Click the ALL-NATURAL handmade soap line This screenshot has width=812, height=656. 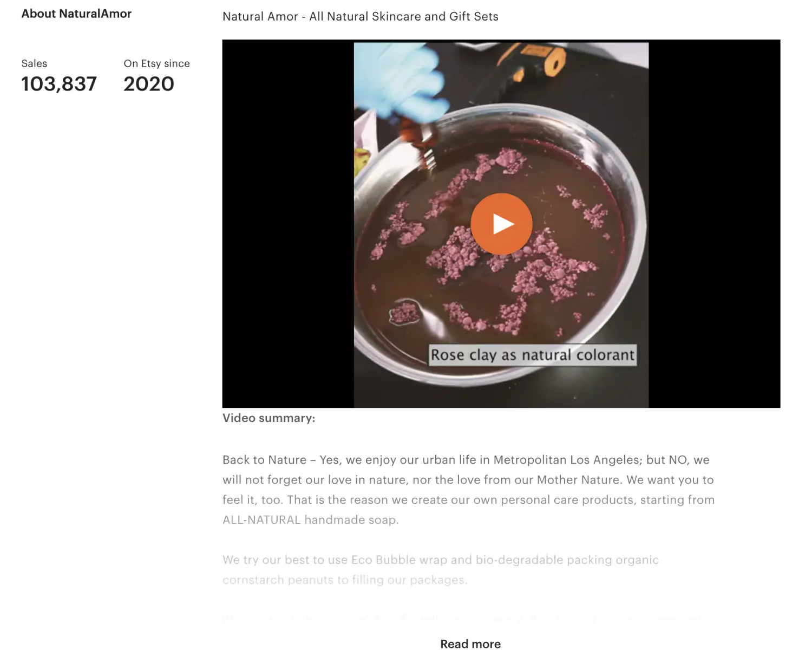pos(310,520)
